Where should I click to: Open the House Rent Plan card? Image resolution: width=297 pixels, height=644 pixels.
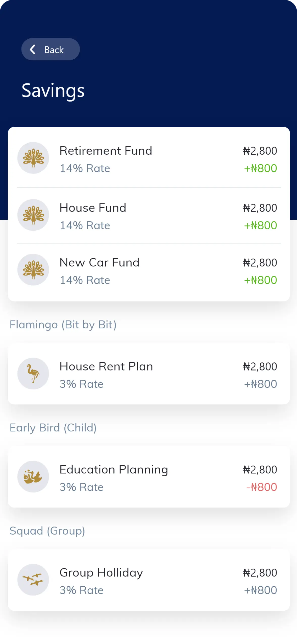(149, 374)
